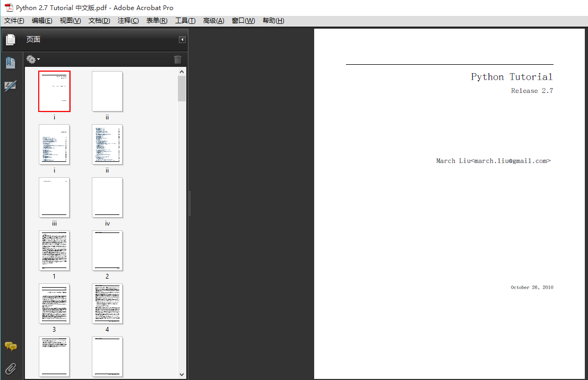Image resolution: width=588 pixels, height=380 pixels.
Task: Open the pages panel options gear
Action: tap(32, 59)
